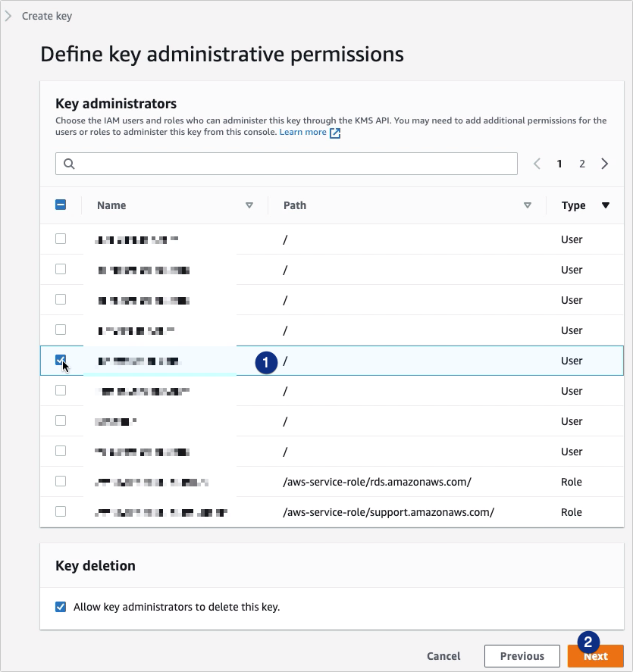This screenshot has width=633, height=672.
Task: Click the Previous button
Action: coord(522,656)
